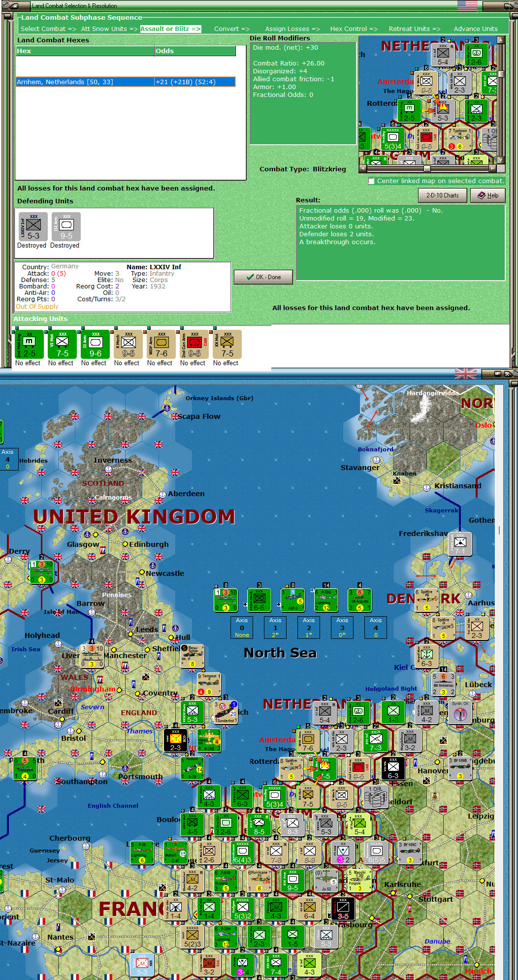Go to Convert subphase
The height and width of the screenshot is (980, 518).
pos(232,29)
